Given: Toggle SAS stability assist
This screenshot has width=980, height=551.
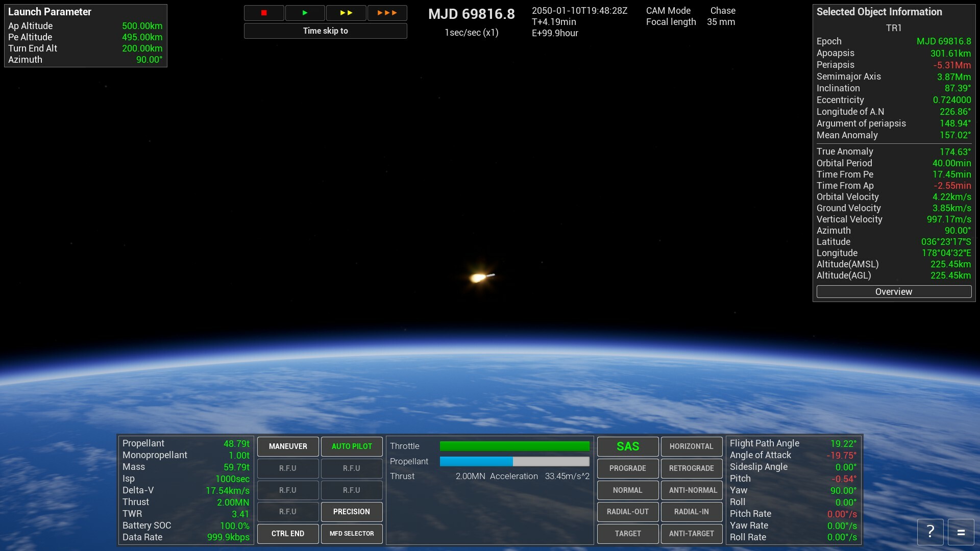Looking at the screenshot, I should [x=627, y=446].
